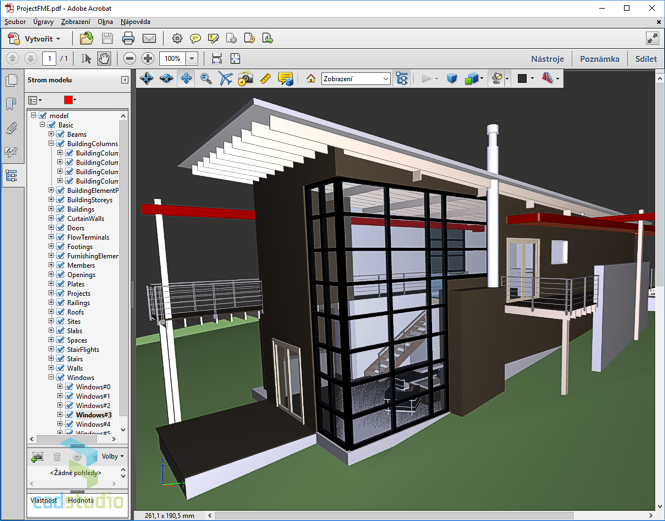Click the Nástroje pane button

(x=547, y=59)
